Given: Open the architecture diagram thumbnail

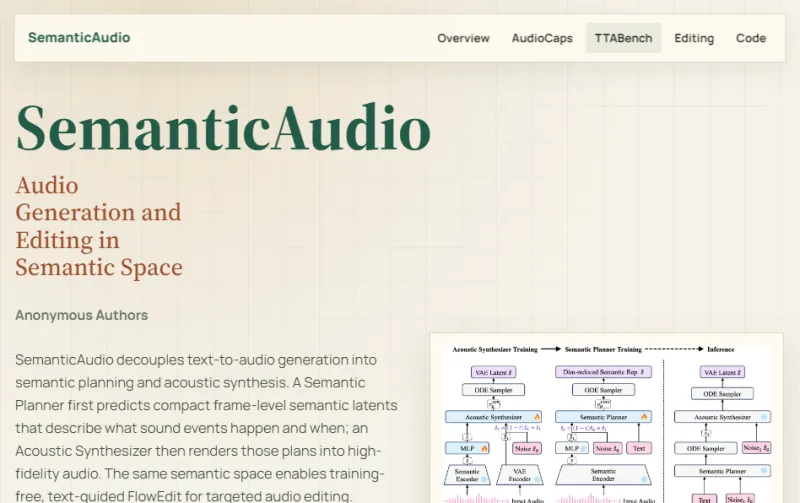Looking at the screenshot, I should click(x=607, y=418).
